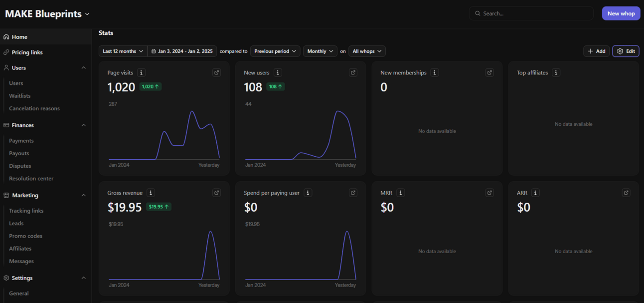Image resolution: width=644 pixels, height=303 pixels.
Task: Show info for the MRR card
Action: point(401,193)
